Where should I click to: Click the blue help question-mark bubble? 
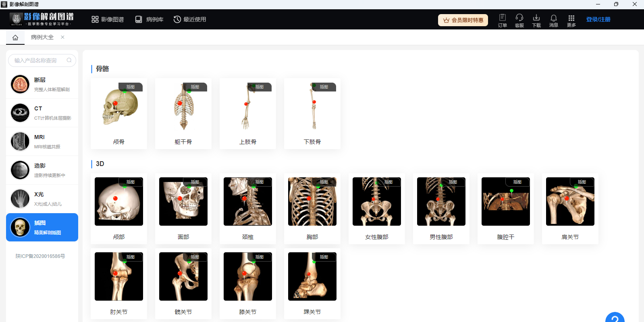[615, 318]
